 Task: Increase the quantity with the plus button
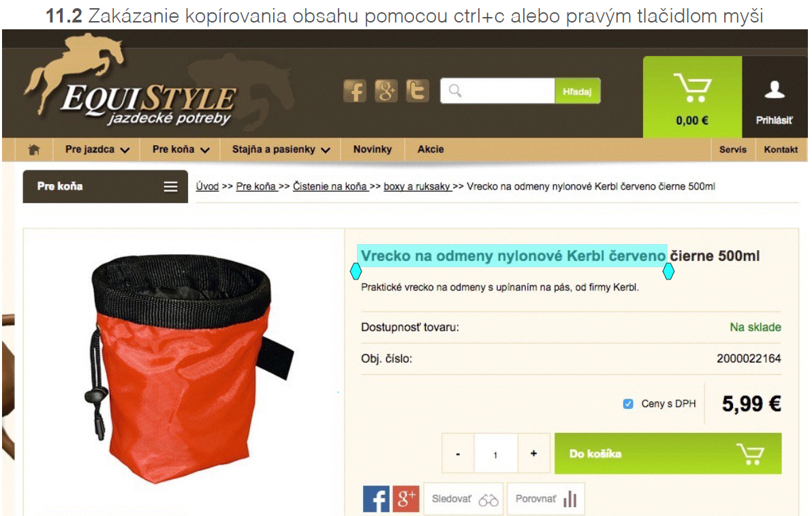click(x=533, y=453)
